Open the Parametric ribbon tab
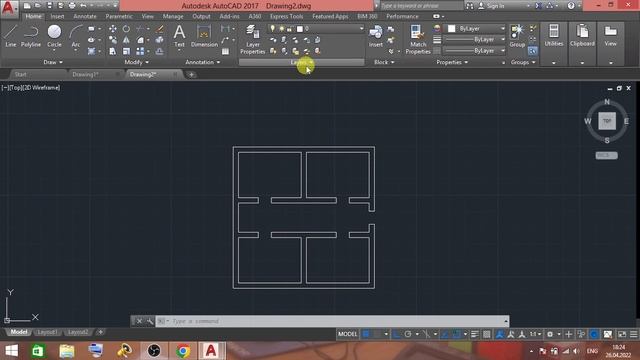The height and width of the screenshot is (360, 640). coord(119,16)
